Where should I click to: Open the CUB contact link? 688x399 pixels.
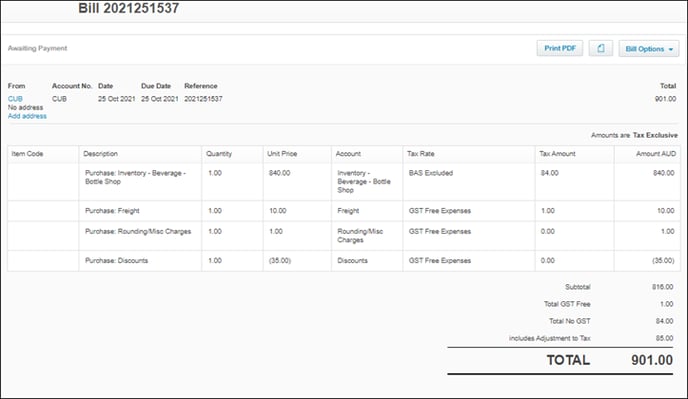[15, 99]
